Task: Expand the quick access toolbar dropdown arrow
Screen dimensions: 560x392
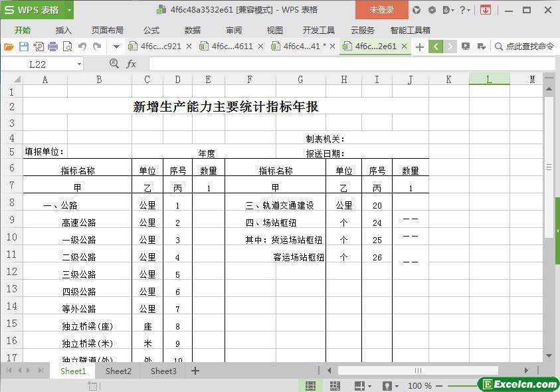Action: coord(116,47)
